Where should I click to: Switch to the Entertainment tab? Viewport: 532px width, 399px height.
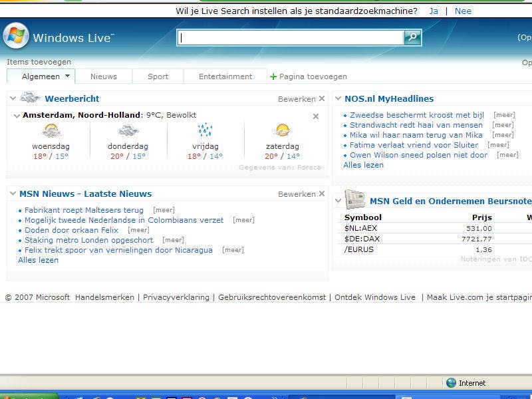click(x=225, y=76)
